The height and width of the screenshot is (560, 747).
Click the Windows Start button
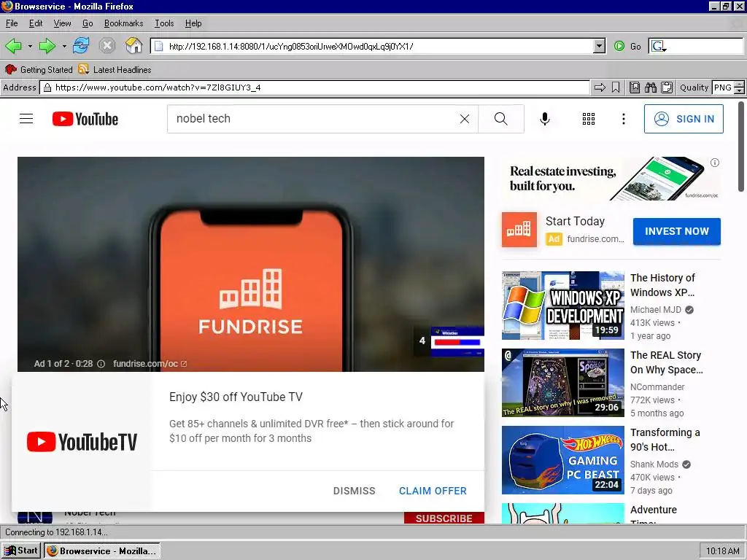click(x=20, y=551)
